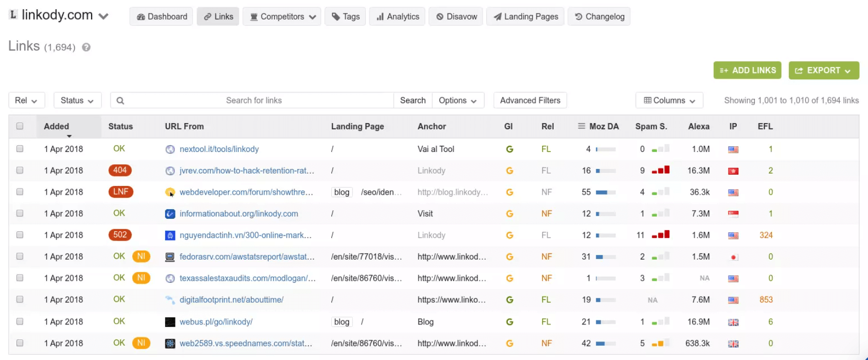The height and width of the screenshot is (360, 868).
Task: Click the NI badge in fedorasrv.com row
Action: point(141,256)
